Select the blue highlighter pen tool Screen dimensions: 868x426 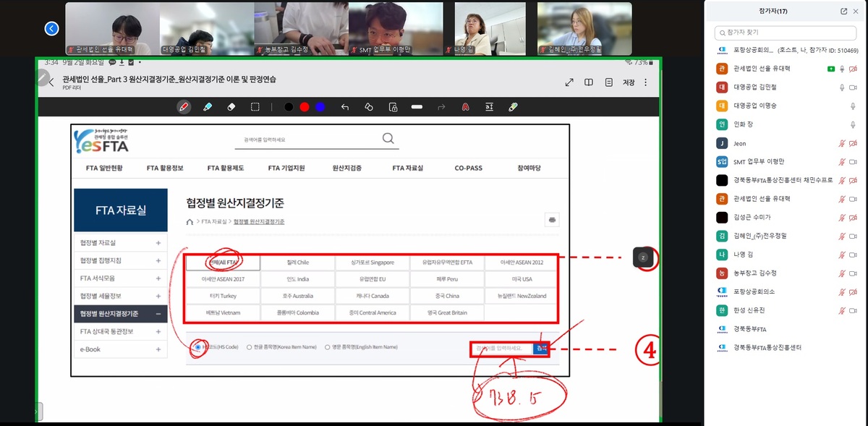click(208, 107)
